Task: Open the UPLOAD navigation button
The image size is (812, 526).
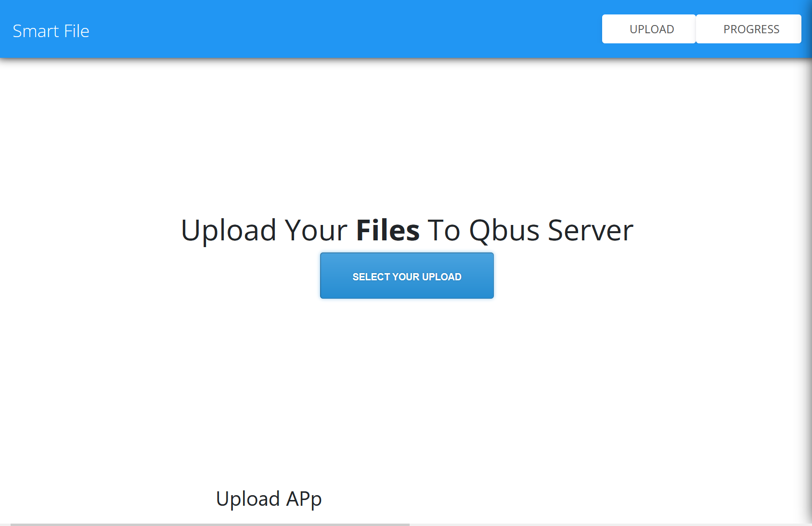Action: [649, 29]
